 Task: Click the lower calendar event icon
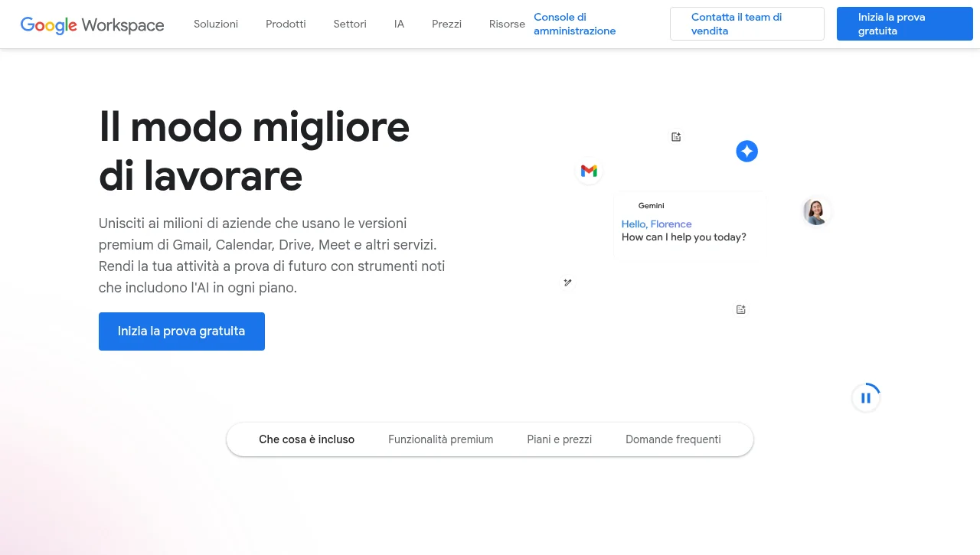pyautogui.click(x=740, y=309)
